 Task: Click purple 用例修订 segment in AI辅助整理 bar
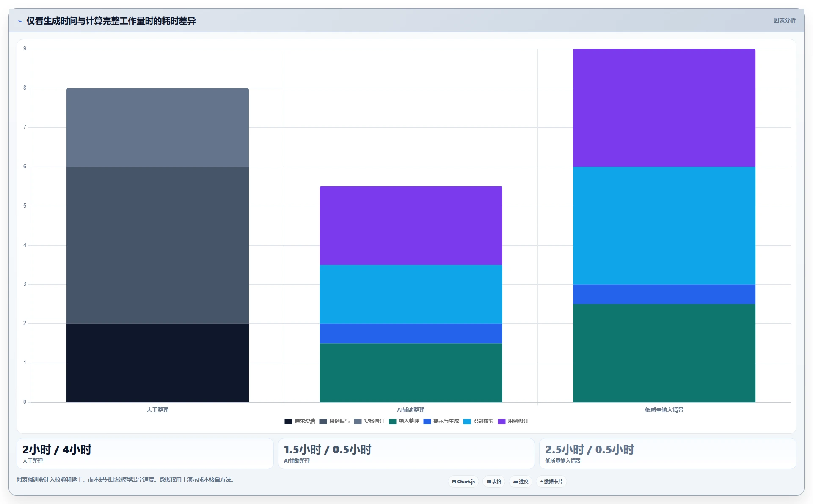click(411, 226)
